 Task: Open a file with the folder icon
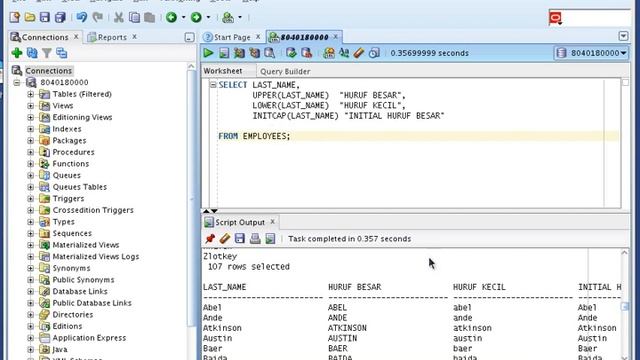[30, 17]
